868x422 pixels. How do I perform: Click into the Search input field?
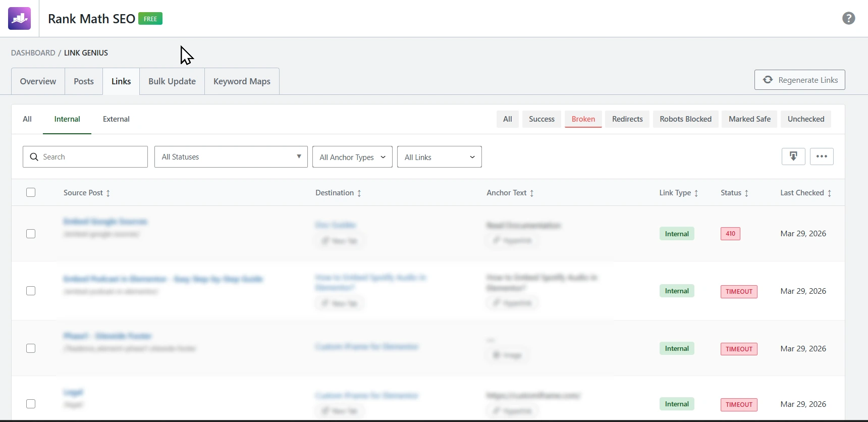[x=85, y=157]
